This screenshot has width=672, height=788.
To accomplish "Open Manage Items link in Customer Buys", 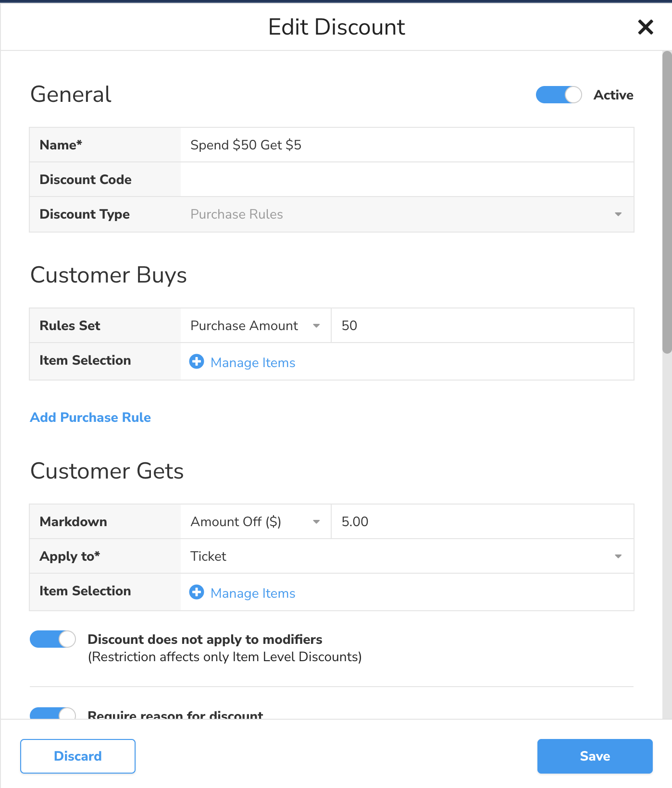I will (253, 363).
